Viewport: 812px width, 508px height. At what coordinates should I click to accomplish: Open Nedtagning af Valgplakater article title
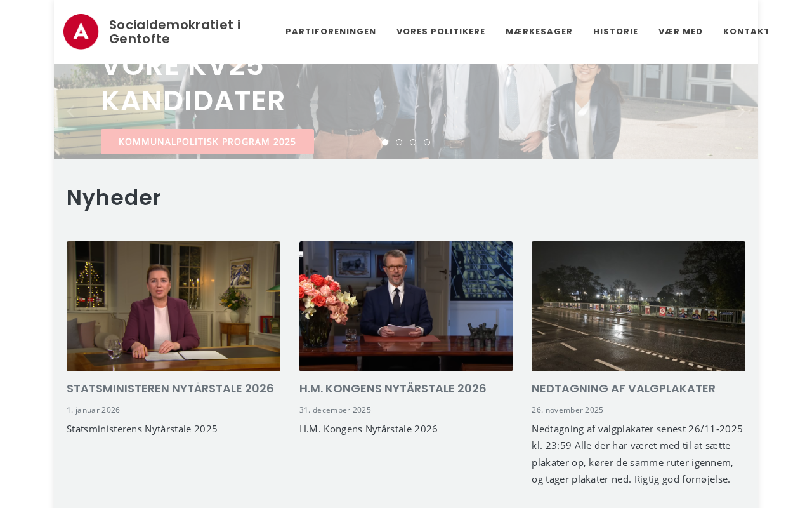(x=624, y=389)
